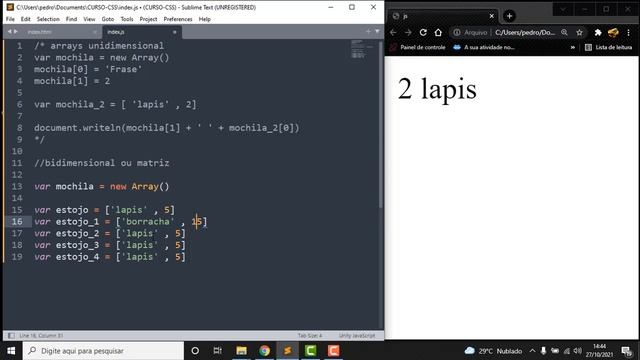Open the tab list dropdown arrow in Sublime

coord(377,31)
